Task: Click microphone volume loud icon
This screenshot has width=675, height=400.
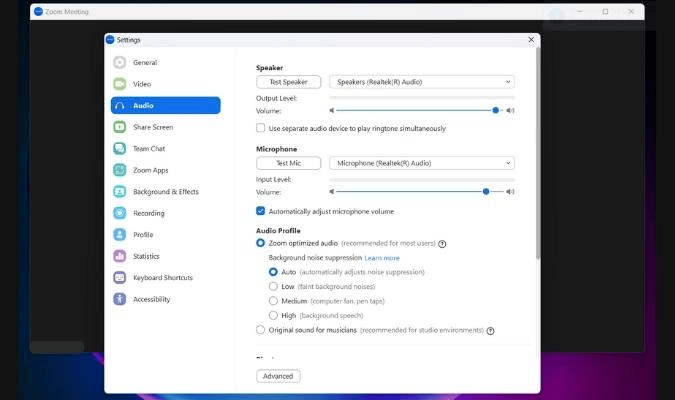Action: pyautogui.click(x=510, y=192)
